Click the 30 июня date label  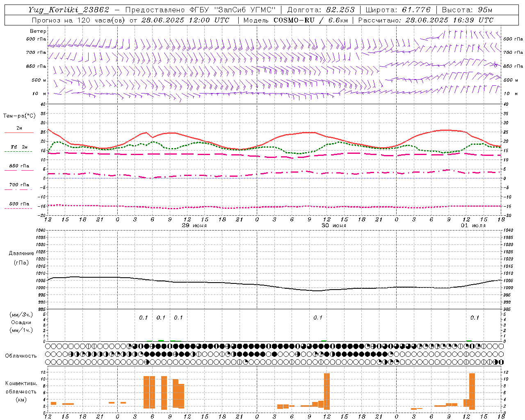334,226
